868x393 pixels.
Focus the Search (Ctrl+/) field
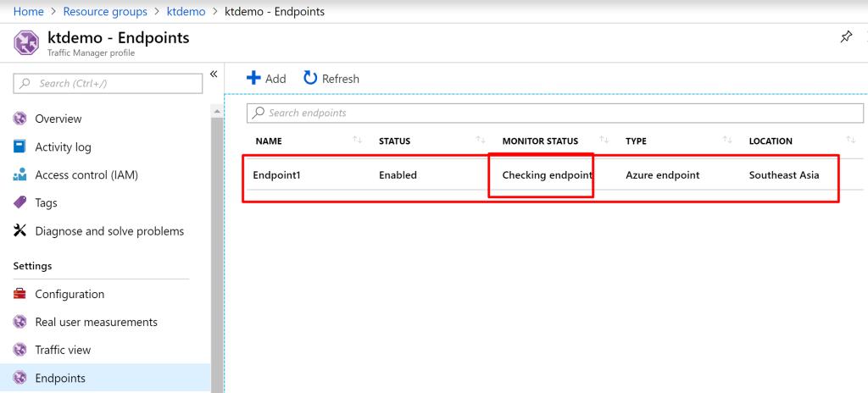pos(108,84)
